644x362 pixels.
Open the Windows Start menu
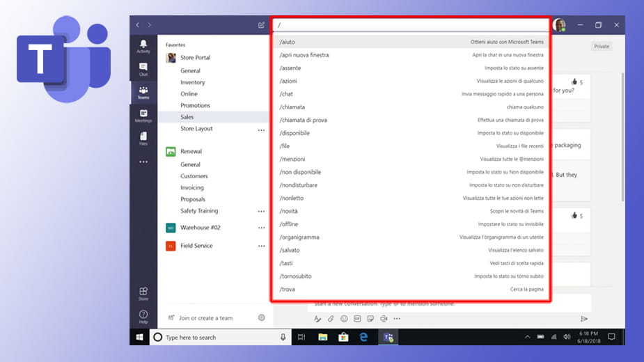pos(140,338)
